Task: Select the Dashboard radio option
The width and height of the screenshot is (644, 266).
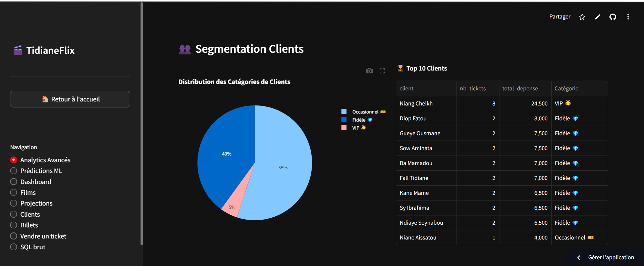Action: pos(14,182)
